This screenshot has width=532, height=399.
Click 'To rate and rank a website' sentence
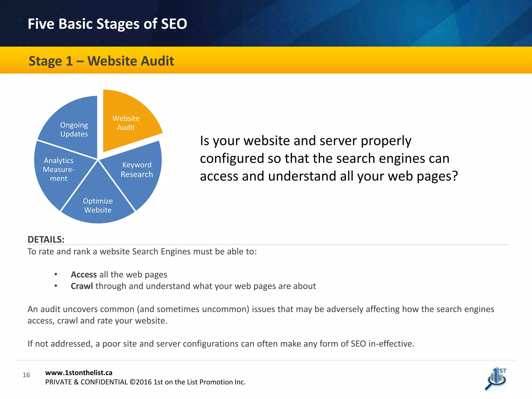[x=142, y=252]
